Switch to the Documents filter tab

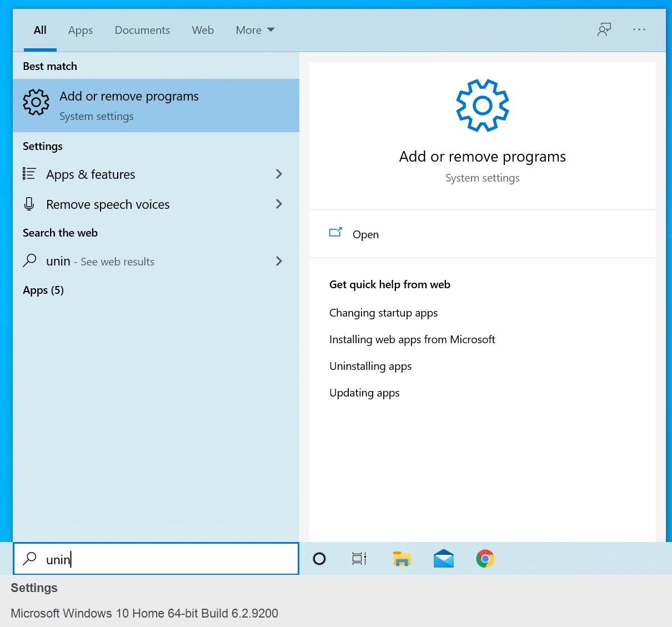[142, 30]
